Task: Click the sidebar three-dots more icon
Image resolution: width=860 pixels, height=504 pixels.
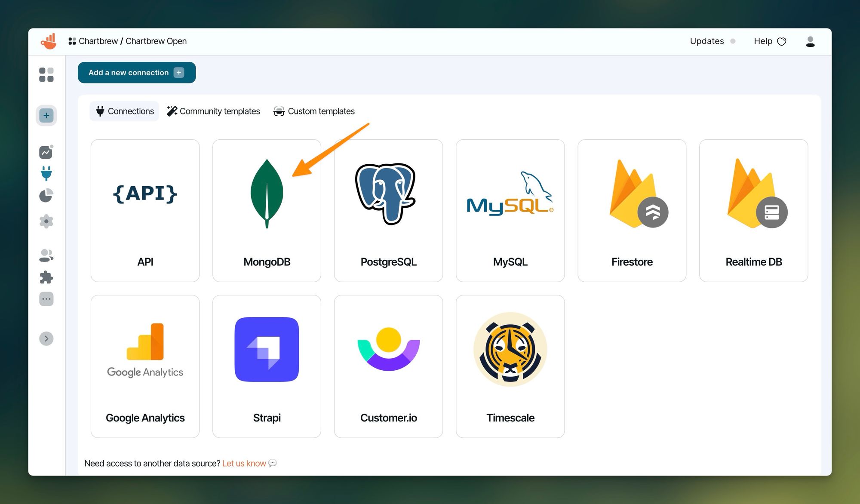Action: (46, 299)
